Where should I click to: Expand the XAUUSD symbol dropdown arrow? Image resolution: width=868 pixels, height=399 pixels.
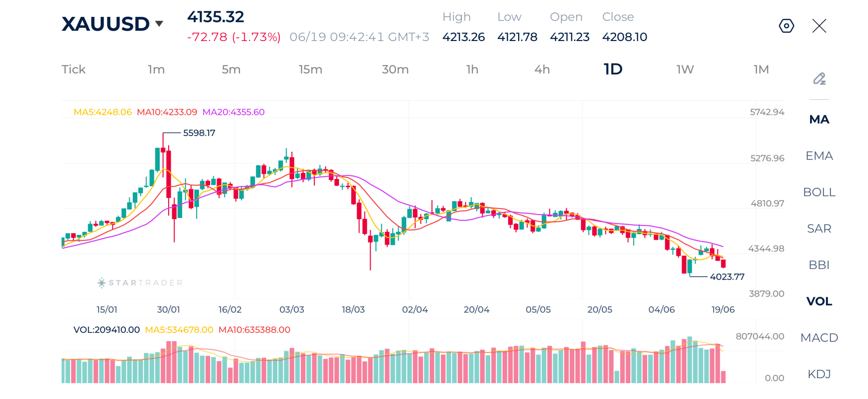pos(159,23)
